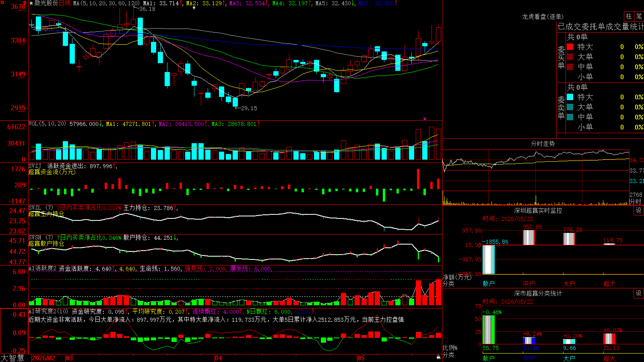This screenshot has height=362, width=644.
Task: Click the lock icon on the time axis
Action: (x=439, y=357)
